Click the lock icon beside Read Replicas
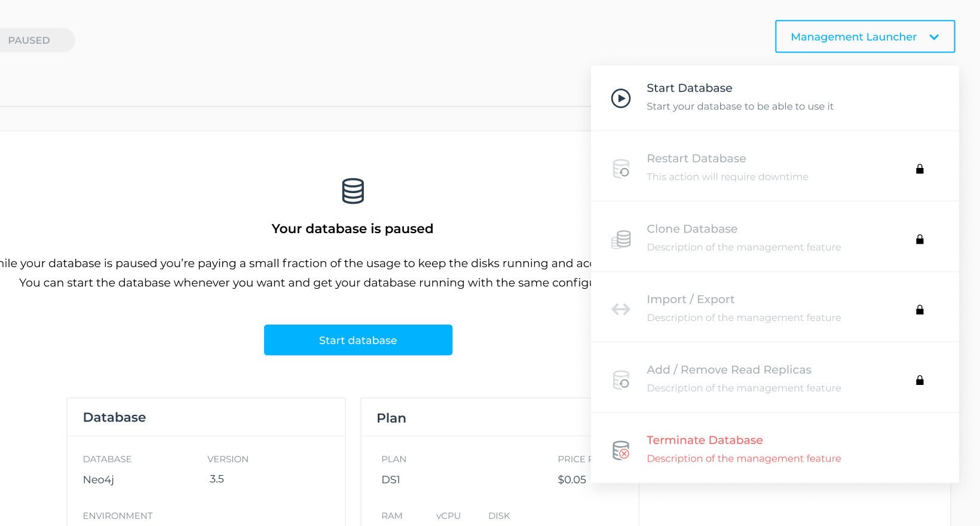Image resolution: width=980 pixels, height=526 pixels. point(920,380)
